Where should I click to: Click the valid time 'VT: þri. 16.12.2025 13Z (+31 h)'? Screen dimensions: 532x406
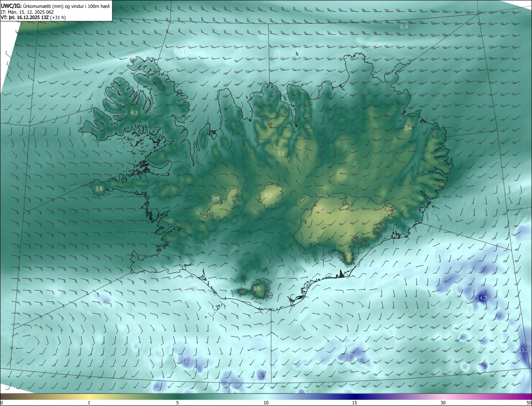33,17
